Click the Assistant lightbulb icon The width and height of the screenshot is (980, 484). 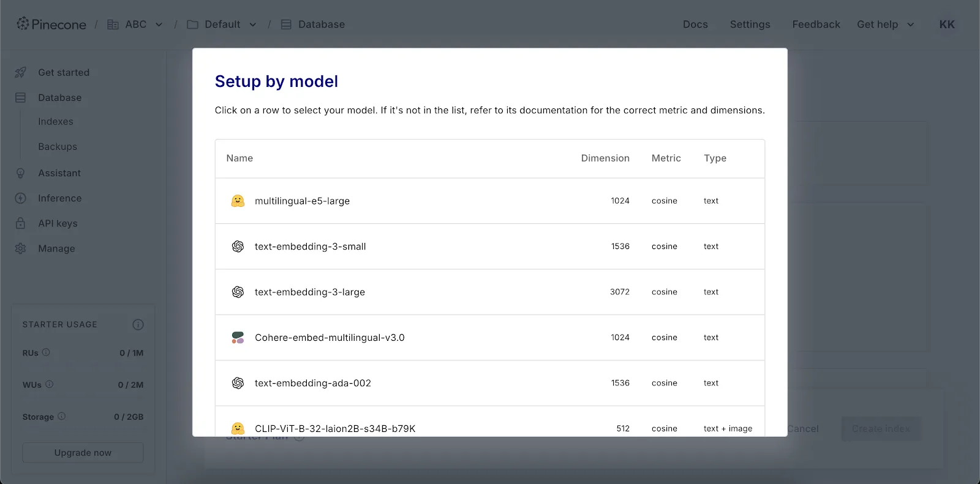pyautogui.click(x=20, y=173)
